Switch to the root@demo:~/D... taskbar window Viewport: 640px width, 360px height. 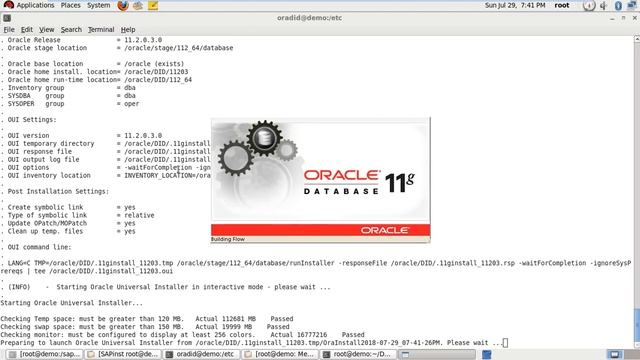pos(359,354)
